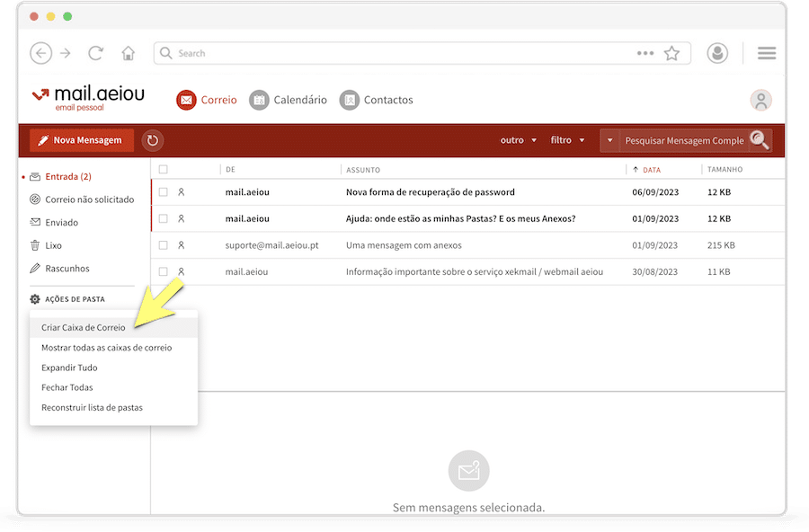This screenshot has width=809, height=532.
Task: Select checkbox for suporte@mail.aeiou.pt message
Action: click(163, 245)
